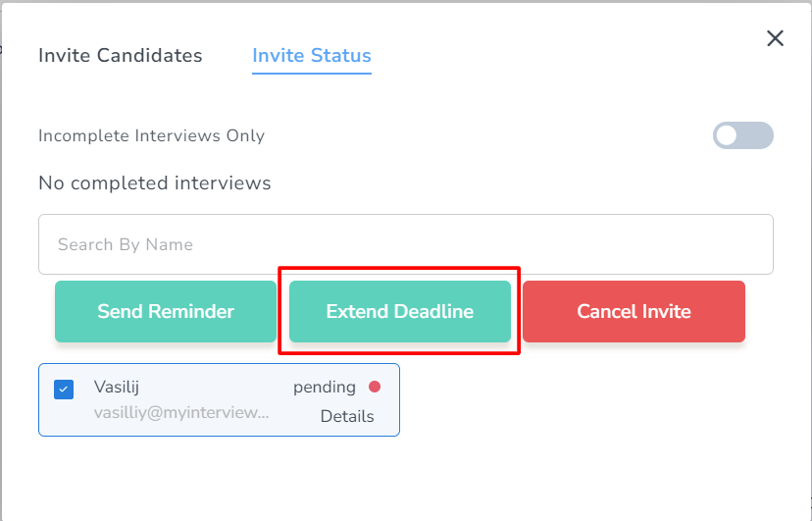Click Vasilij's truncated email address
The image size is (812, 521).
pyautogui.click(x=180, y=413)
